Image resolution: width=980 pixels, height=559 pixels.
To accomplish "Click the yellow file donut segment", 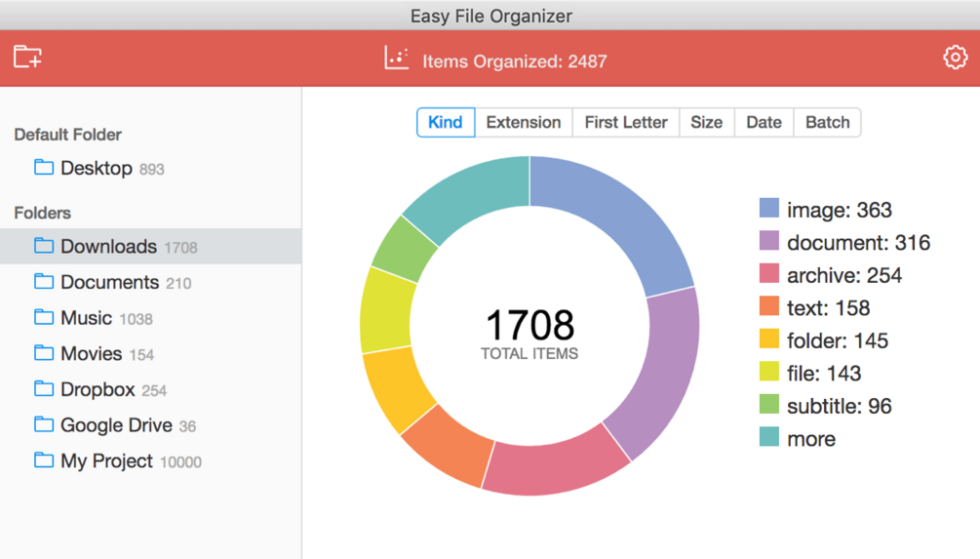I will point(385,311).
